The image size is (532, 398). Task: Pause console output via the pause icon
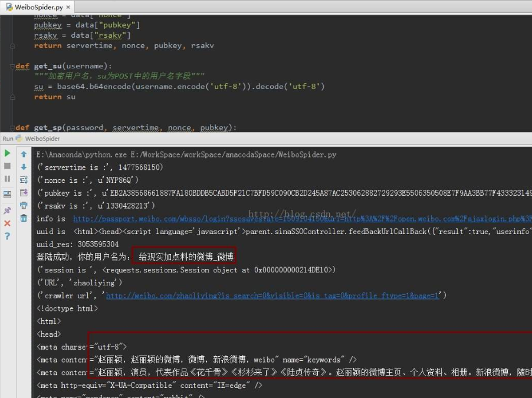[x=6, y=179]
